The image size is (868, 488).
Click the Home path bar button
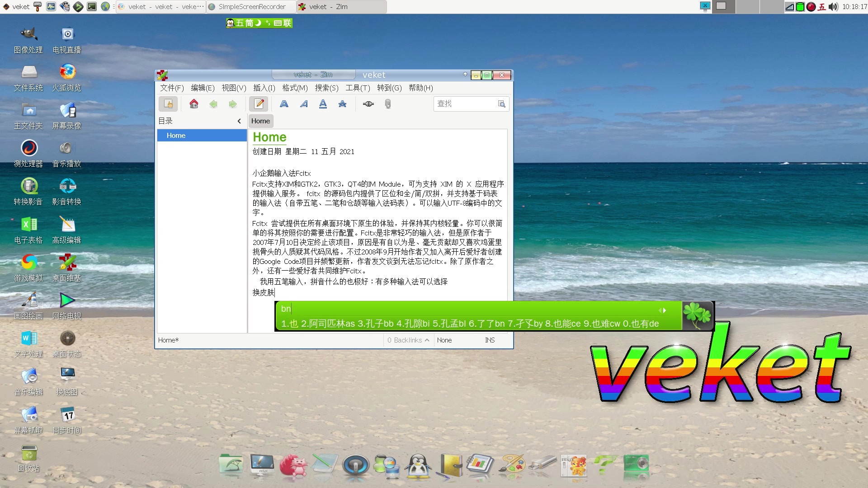[x=260, y=121]
